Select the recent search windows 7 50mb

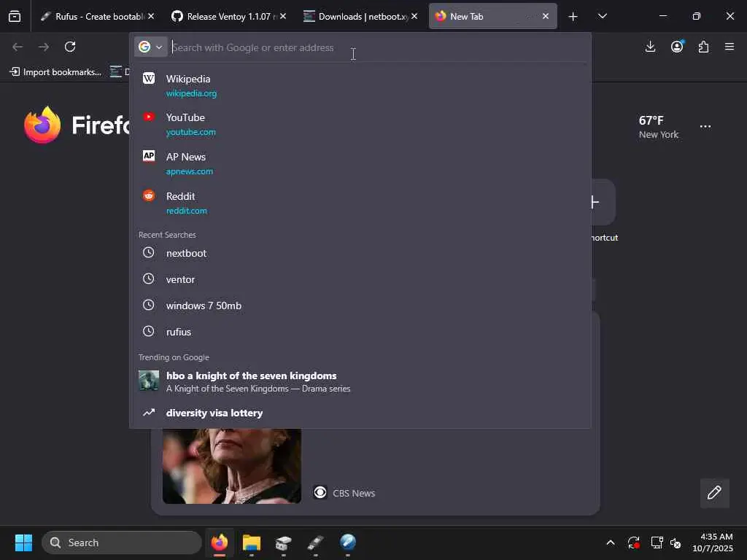point(360,306)
